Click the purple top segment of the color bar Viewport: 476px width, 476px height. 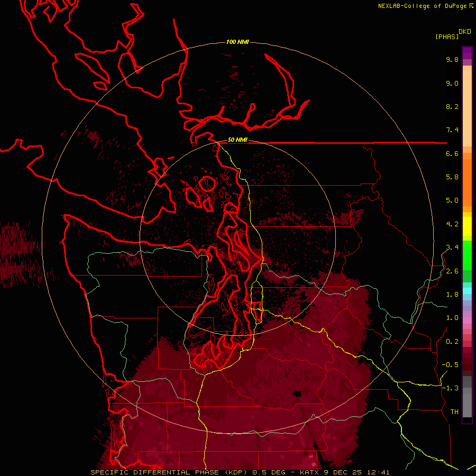pos(467,53)
